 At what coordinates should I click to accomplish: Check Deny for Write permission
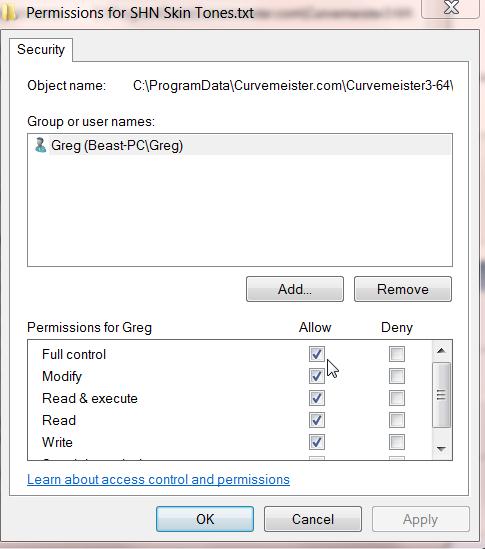397,442
